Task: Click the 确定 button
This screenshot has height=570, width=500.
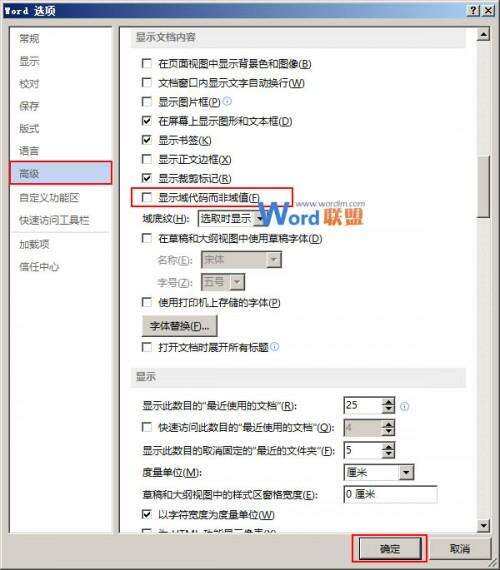Action: coord(390,549)
